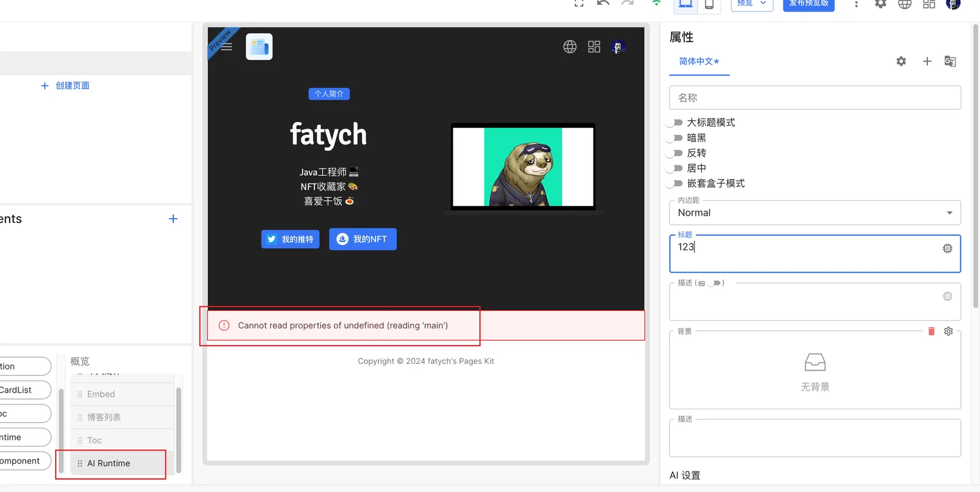This screenshot has width=980, height=492.
Task: Select 博客列表 section in 概览
Action: (123, 417)
